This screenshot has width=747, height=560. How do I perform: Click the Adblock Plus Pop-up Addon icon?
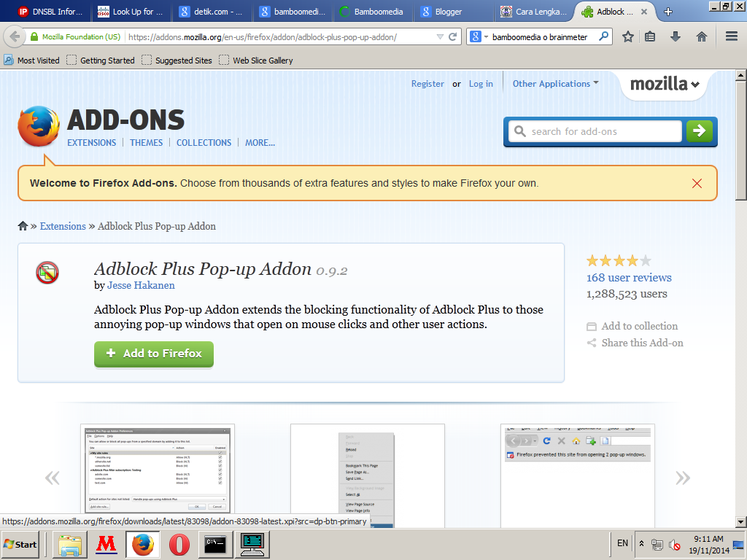(47, 273)
